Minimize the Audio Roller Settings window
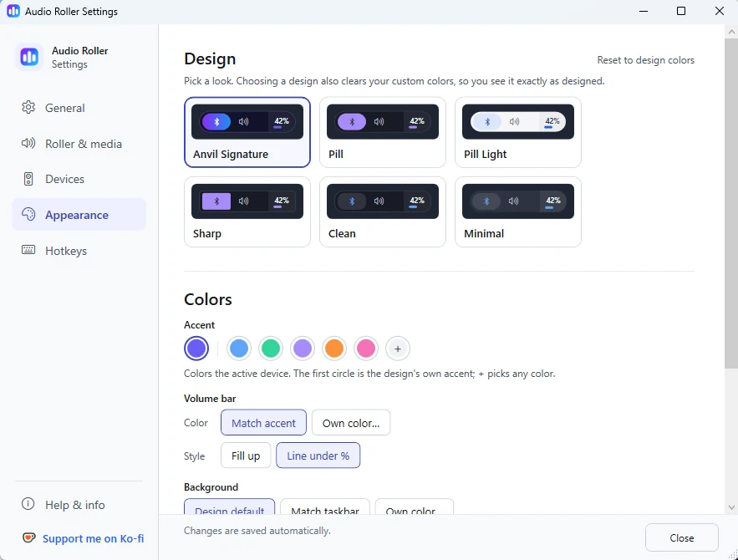Viewport: 738px width, 560px height. (x=644, y=11)
